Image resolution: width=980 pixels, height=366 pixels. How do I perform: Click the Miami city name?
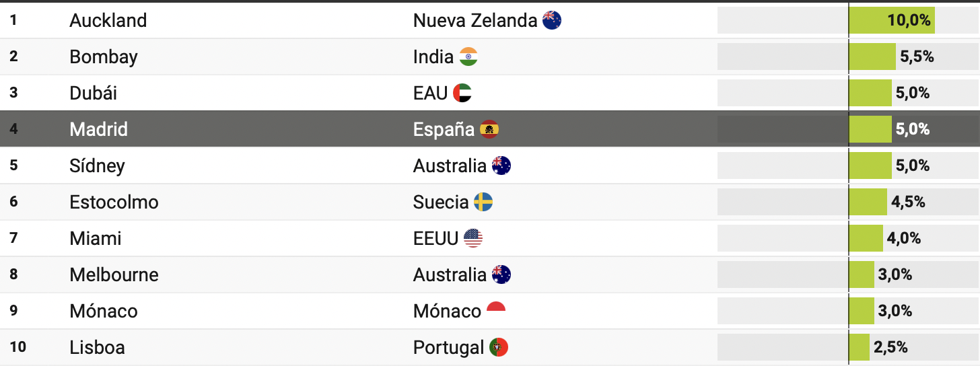[96, 238]
